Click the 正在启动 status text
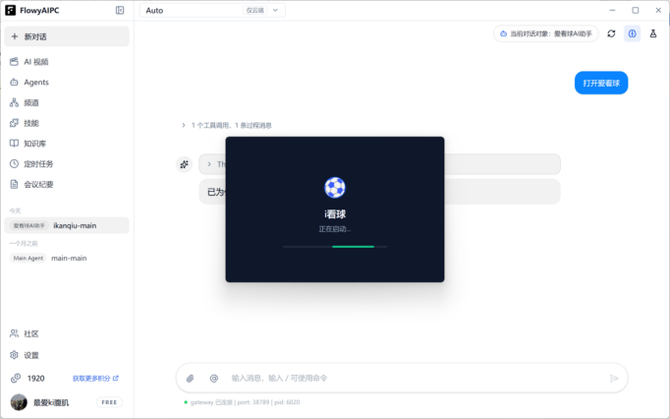 click(x=335, y=229)
